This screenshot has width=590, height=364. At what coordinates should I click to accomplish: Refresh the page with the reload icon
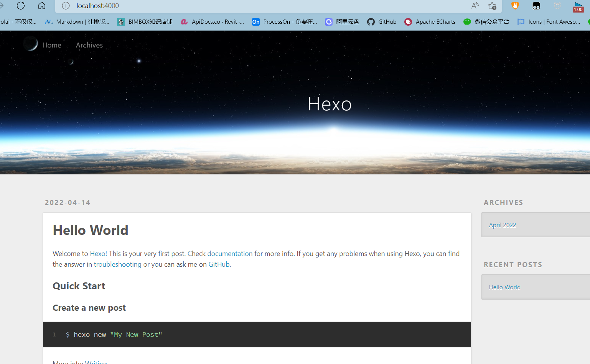pyautogui.click(x=21, y=6)
